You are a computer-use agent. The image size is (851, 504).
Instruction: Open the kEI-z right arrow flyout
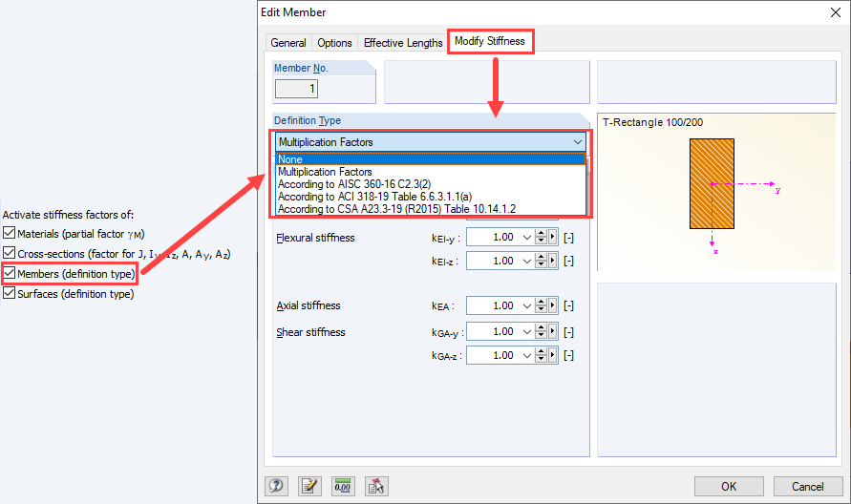pyautogui.click(x=552, y=261)
